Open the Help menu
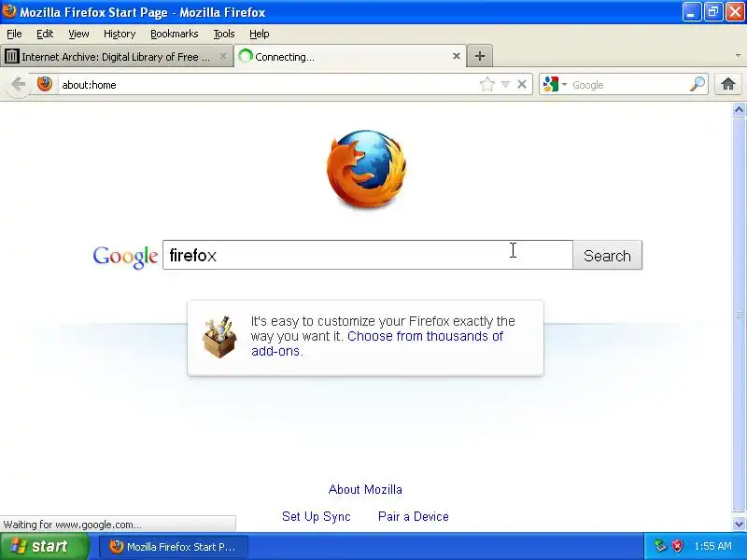Image resolution: width=747 pixels, height=560 pixels. (260, 34)
